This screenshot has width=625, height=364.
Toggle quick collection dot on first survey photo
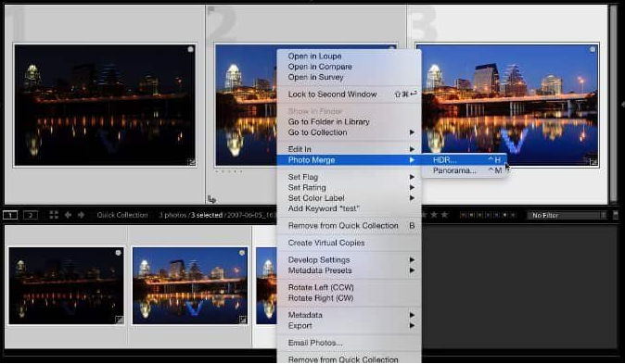pos(190,49)
